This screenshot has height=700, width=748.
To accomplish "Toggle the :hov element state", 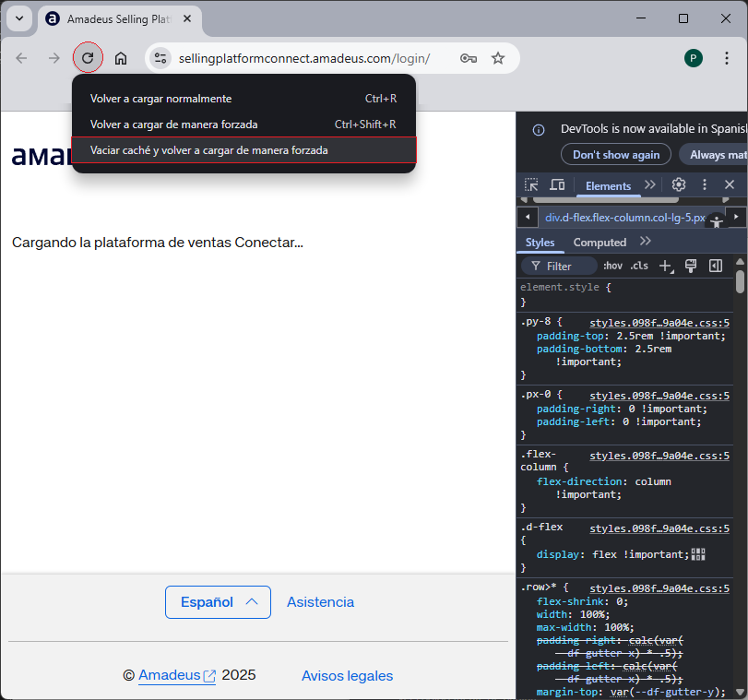I will [x=612, y=266].
